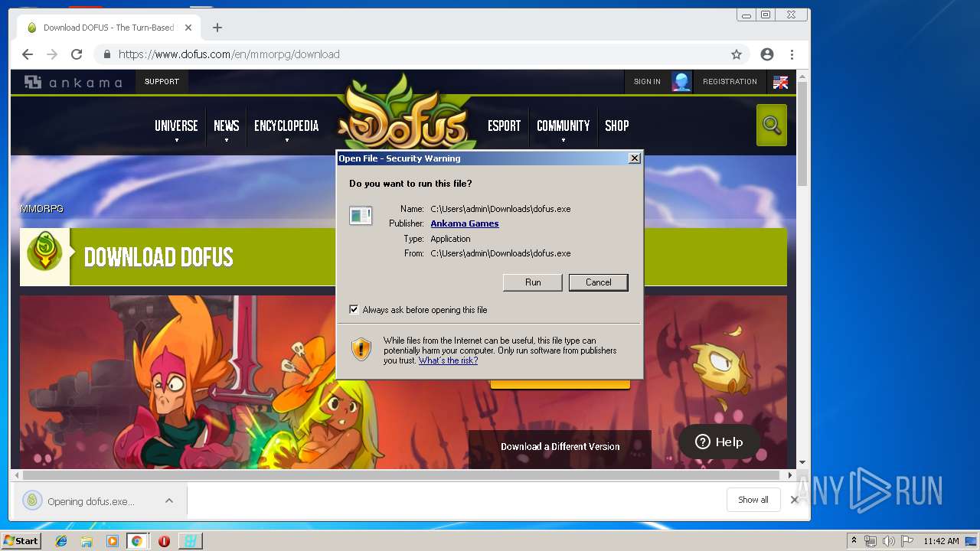Click the browser back arrow

28,54
